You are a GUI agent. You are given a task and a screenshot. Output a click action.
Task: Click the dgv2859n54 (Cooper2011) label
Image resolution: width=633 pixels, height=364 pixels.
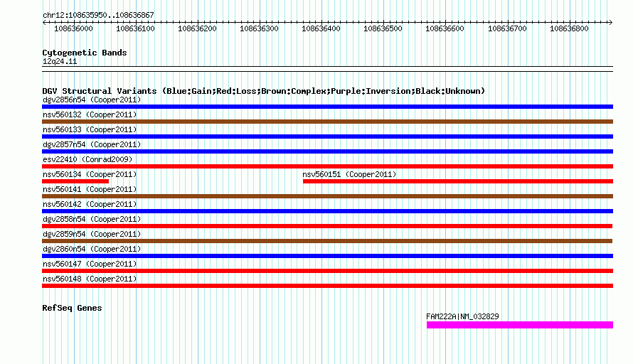click(x=92, y=234)
